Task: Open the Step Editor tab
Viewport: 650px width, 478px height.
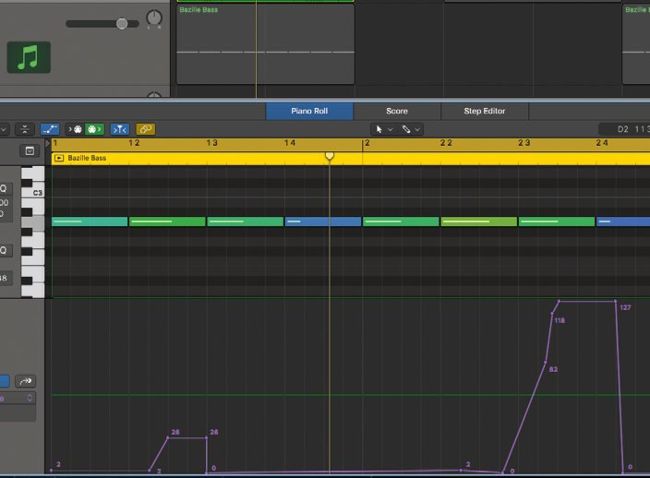Action: (x=484, y=111)
